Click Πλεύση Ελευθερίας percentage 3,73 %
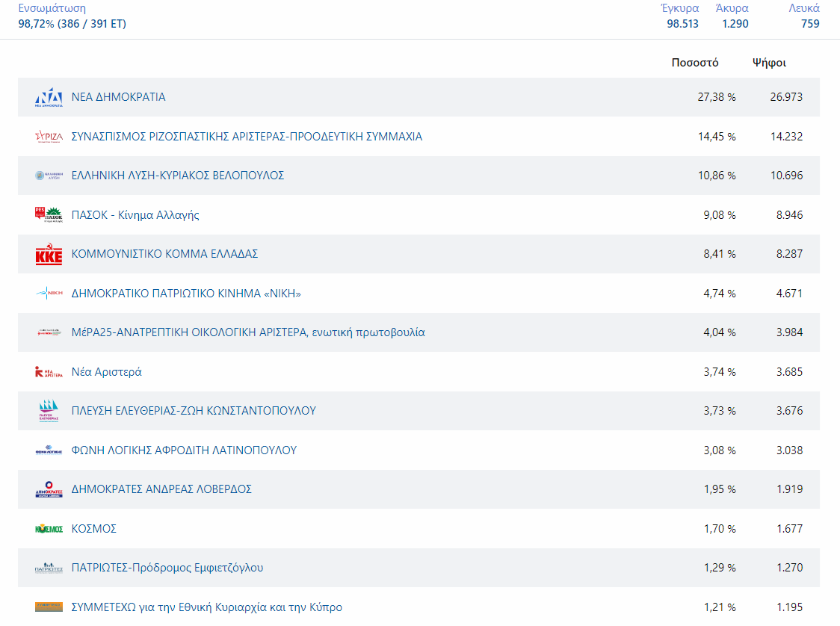The width and height of the screenshot is (840, 626). 720,411
